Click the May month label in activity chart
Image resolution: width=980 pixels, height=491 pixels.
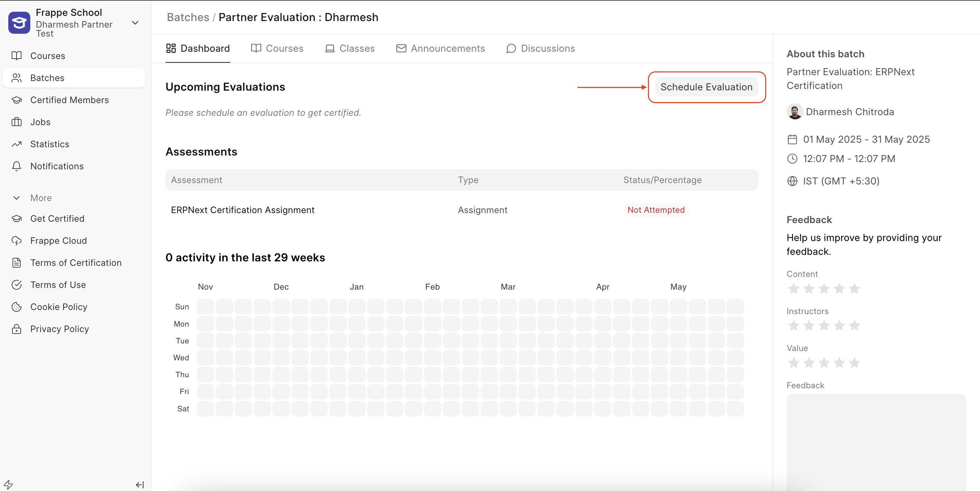click(x=678, y=287)
